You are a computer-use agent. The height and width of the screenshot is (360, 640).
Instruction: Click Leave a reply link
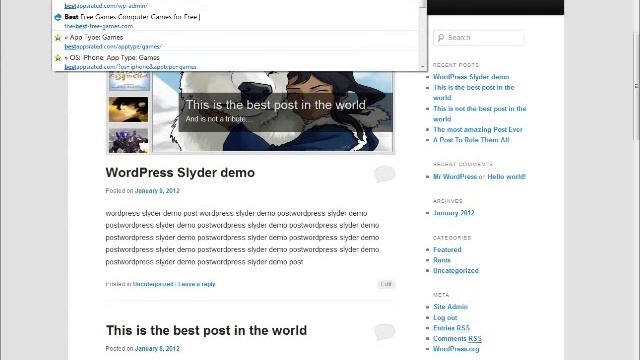(197, 284)
